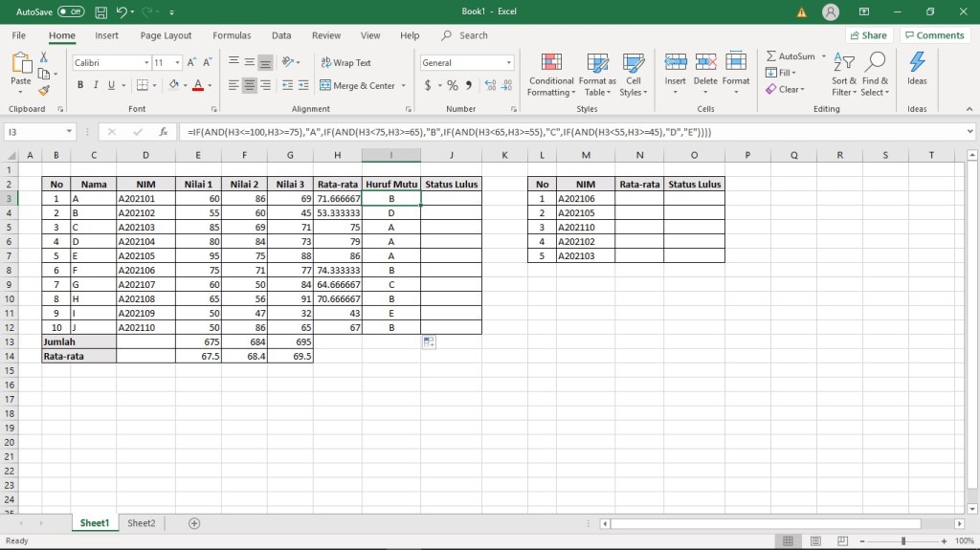The height and width of the screenshot is (550, 980).
Task: Open the Ideas pane
Action: (917, 69)
